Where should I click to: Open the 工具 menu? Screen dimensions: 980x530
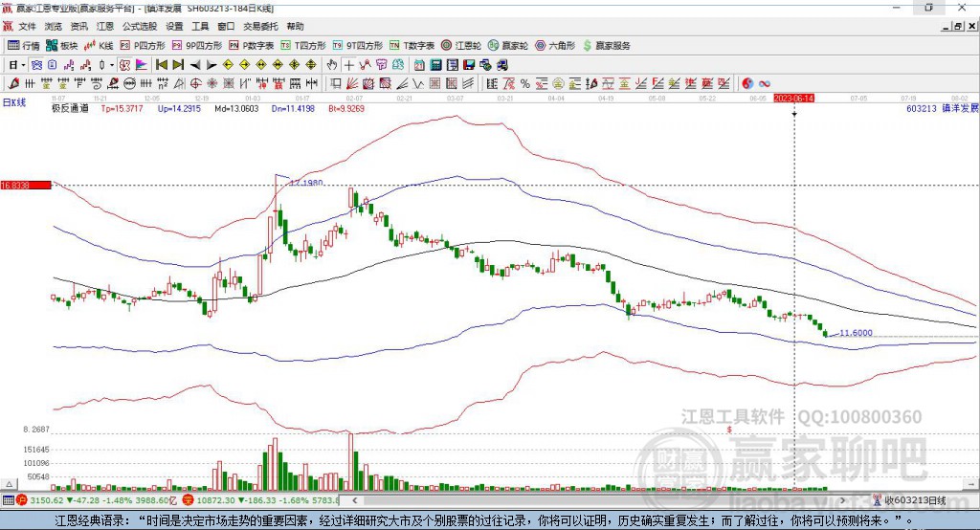click(x=200, y=26)
